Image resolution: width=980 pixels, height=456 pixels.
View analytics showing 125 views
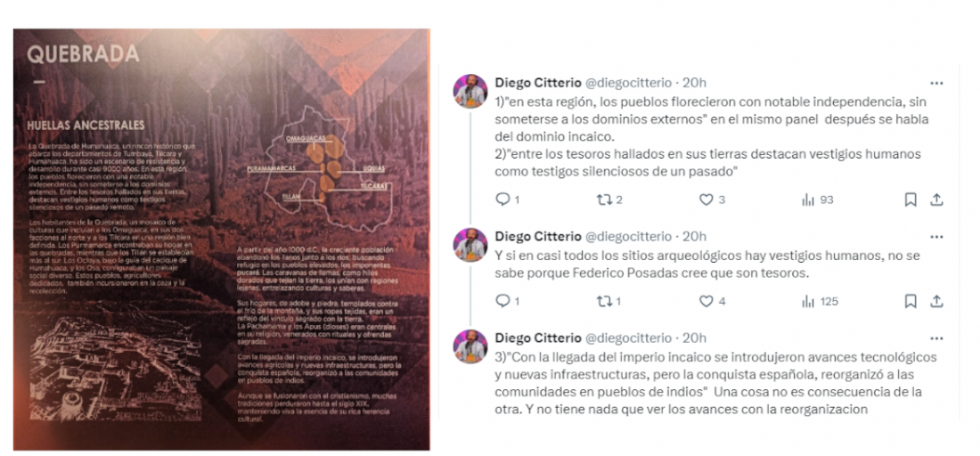(x=820, y=302)
